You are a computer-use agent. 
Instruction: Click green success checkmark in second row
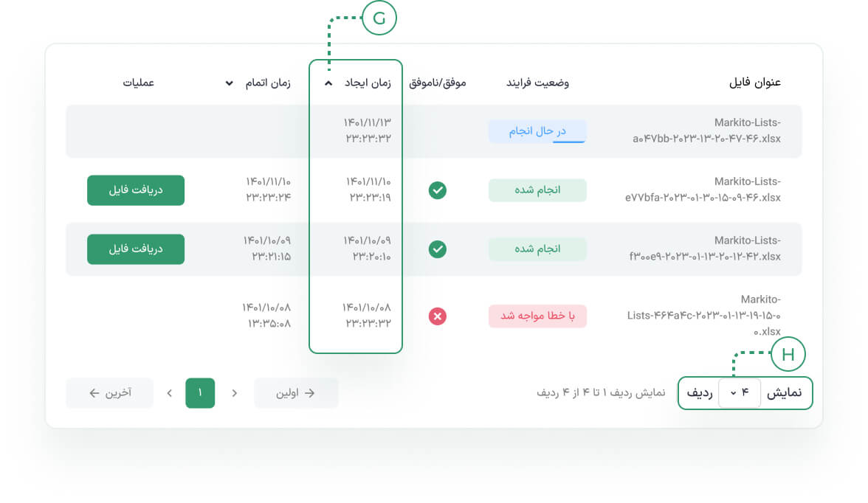click(x=437, y=190)
